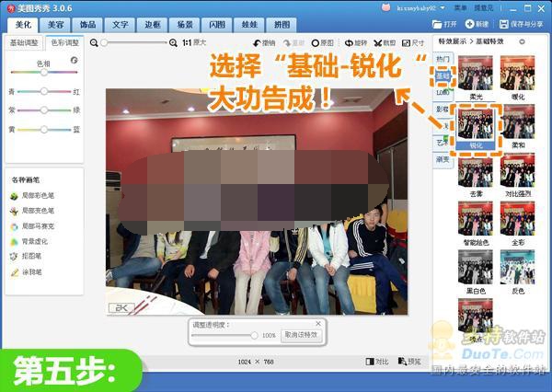Close the transparency adjustment popup
This screenshot has height=392, width=552.
point(318,323)
